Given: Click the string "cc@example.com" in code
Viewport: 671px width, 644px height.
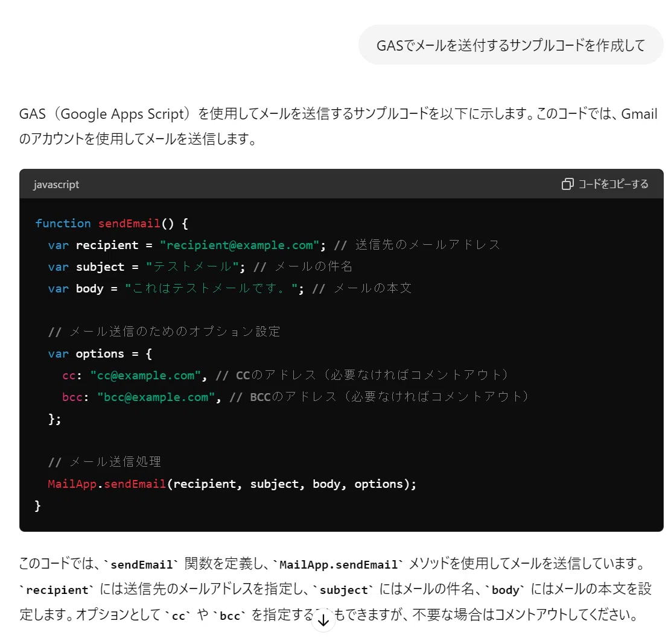Looking at the screenshot, I should click(x=145, y=376).
